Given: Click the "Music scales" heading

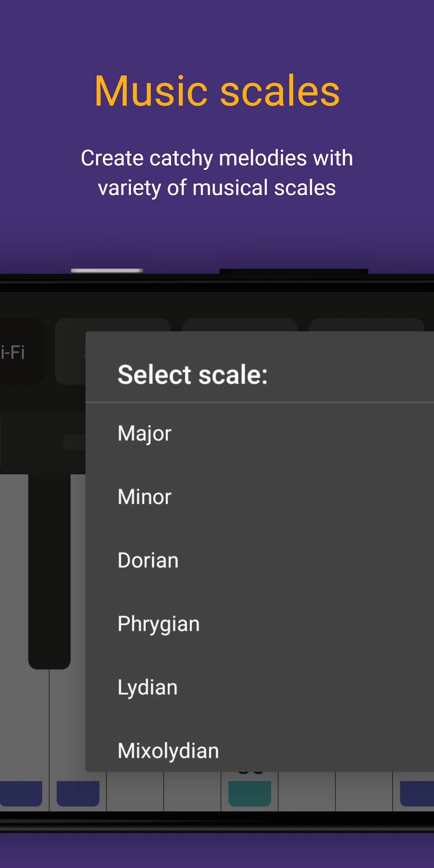Looking at the screenshot, I should [x=217, y=91].
